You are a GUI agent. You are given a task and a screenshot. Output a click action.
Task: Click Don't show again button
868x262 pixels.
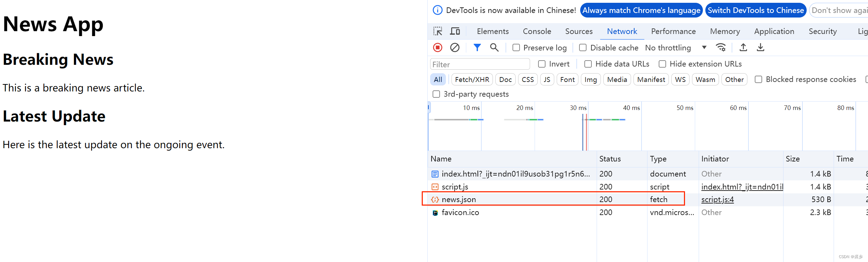tap(839, 10)
